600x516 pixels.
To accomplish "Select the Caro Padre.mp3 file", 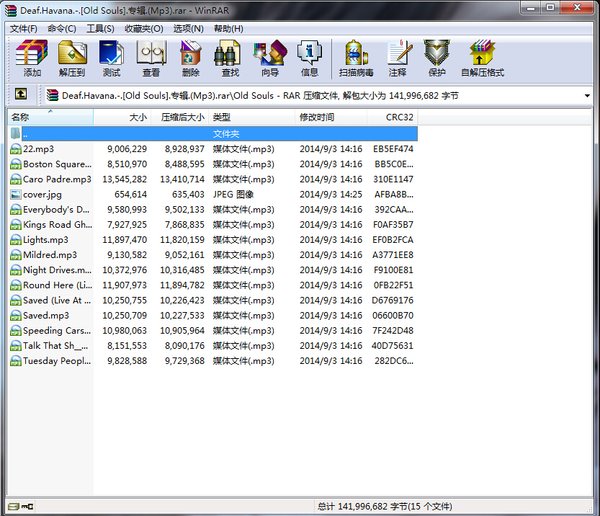I will click(57, 179).
